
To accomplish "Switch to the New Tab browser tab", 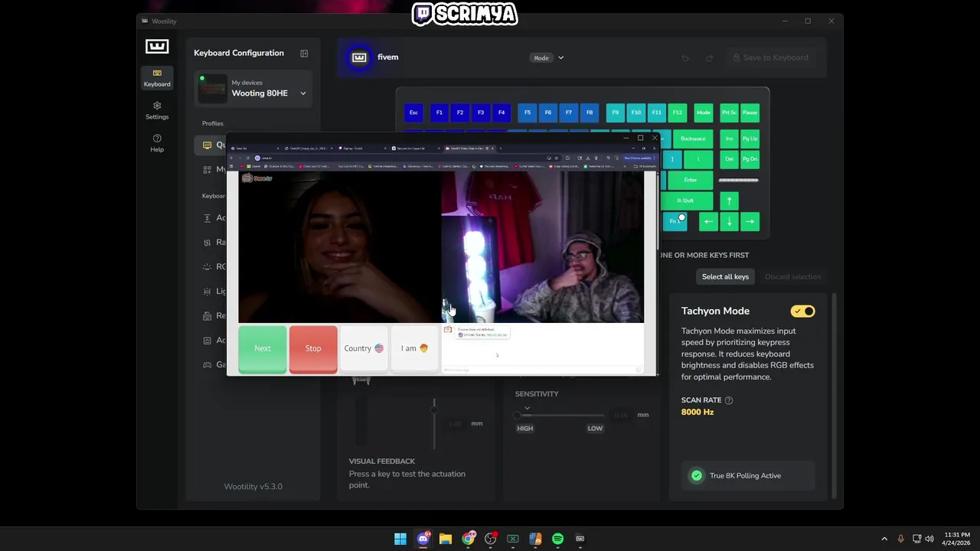I will [x=254, y=148].
